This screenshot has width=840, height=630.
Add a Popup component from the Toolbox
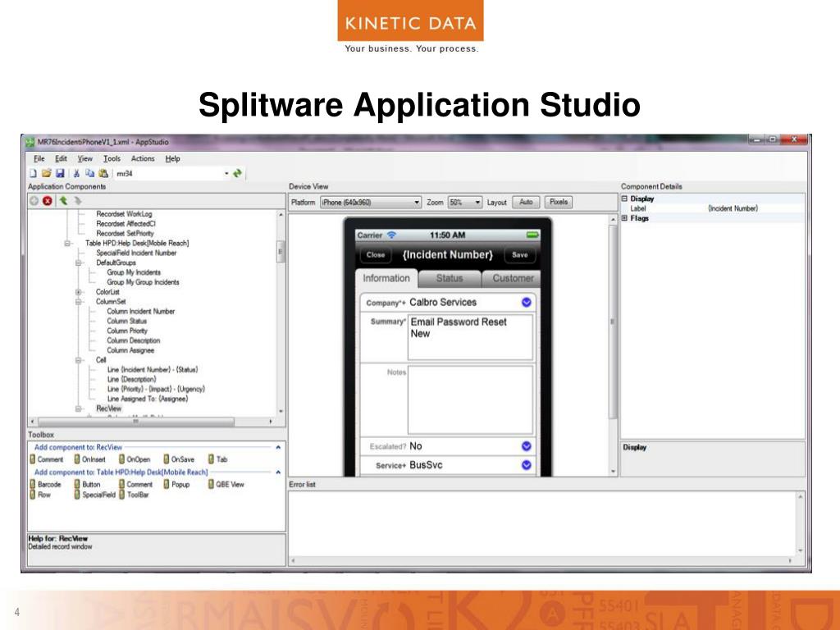click(176, 484)
